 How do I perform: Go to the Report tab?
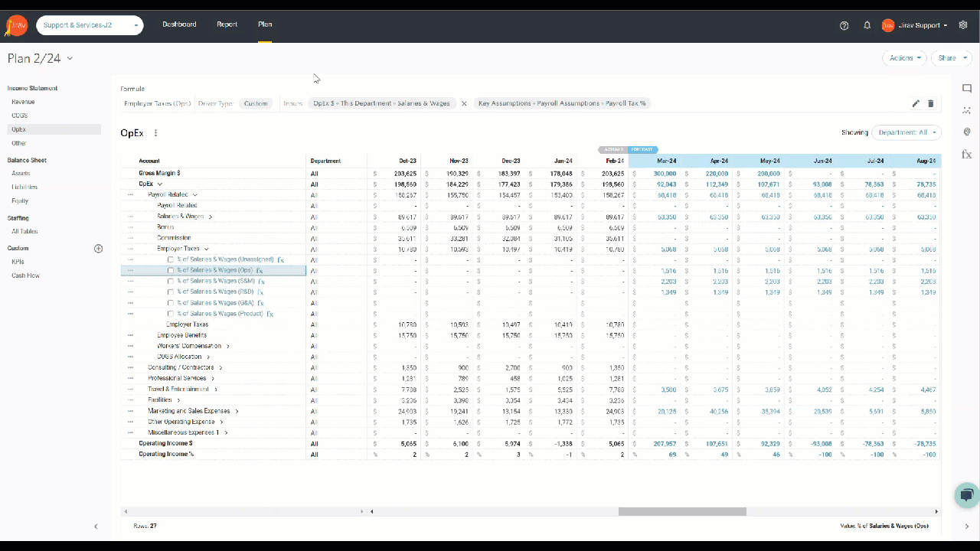click(227, 24)
